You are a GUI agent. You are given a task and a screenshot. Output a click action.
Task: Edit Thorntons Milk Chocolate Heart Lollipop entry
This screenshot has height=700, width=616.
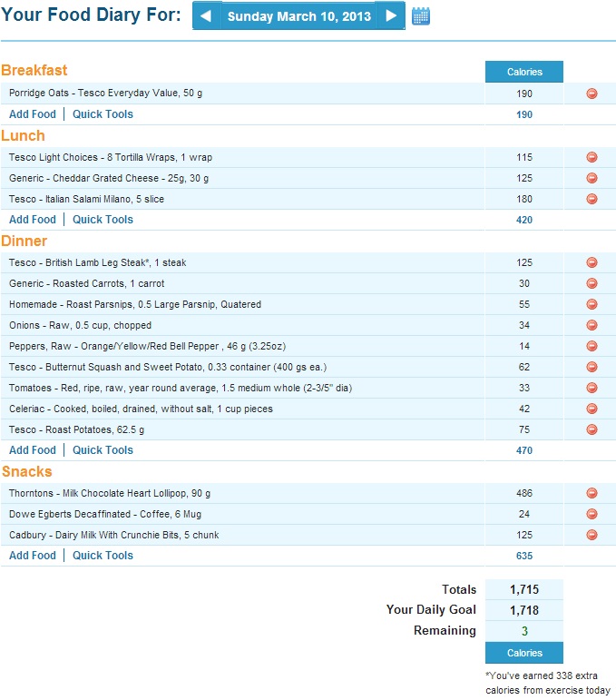click(x=110, y=493)
